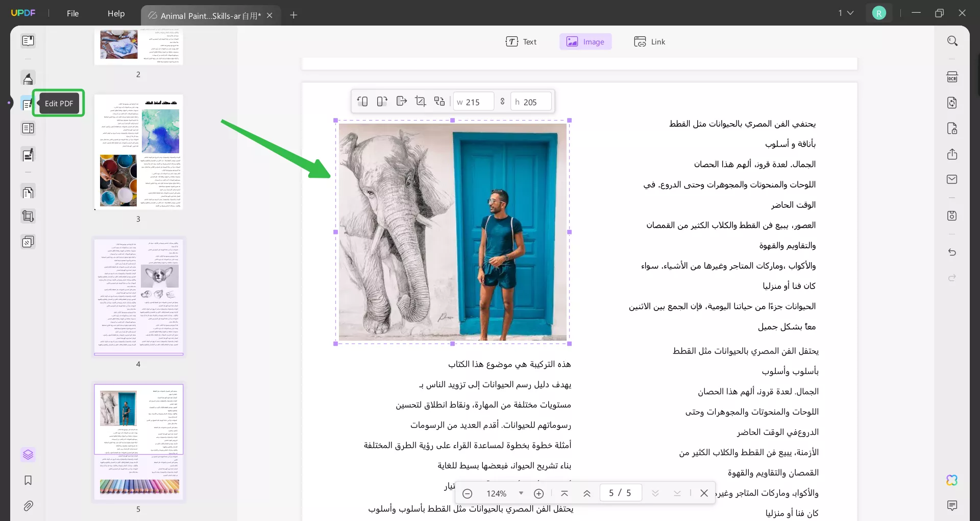Open the File menu
The width and height of the screenshot is (980, 521).
(x=72, y=13)
